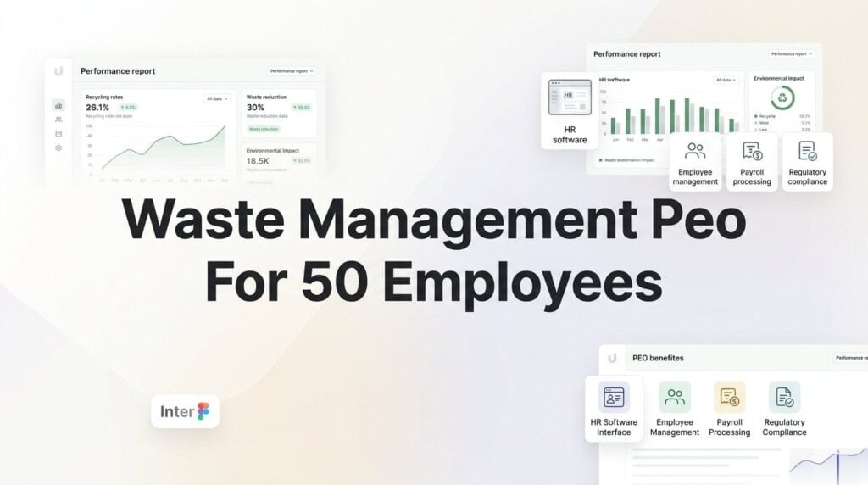Open Performance report dropdown above HR software chart
Image resolution: width=868 pixels, height=485 pixels.
pos(792,53)
